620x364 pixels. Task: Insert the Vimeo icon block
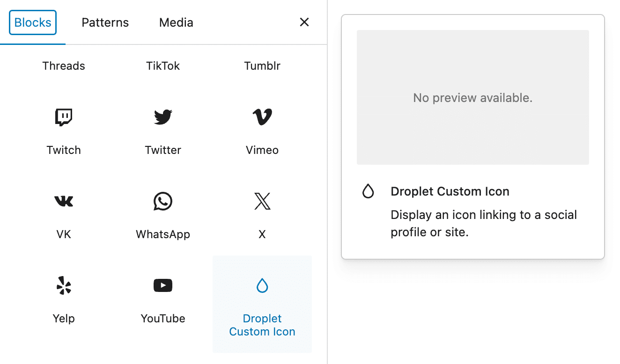[x=262, y=116]
